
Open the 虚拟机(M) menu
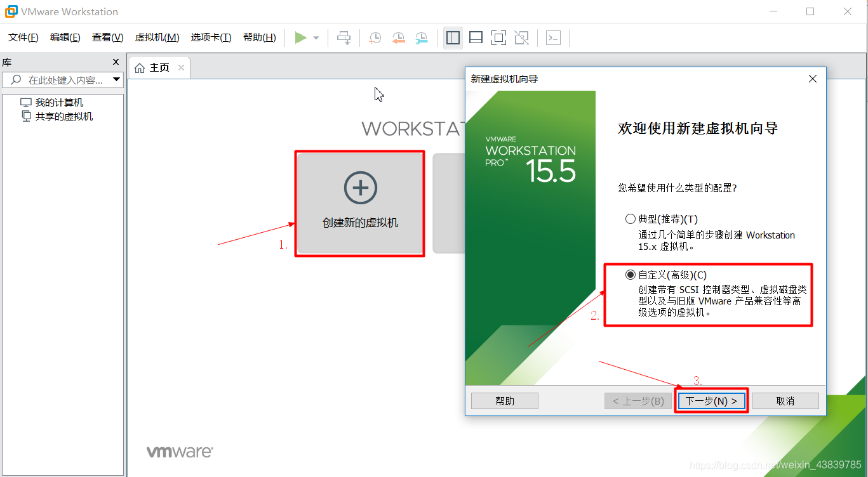pos(157,37)
